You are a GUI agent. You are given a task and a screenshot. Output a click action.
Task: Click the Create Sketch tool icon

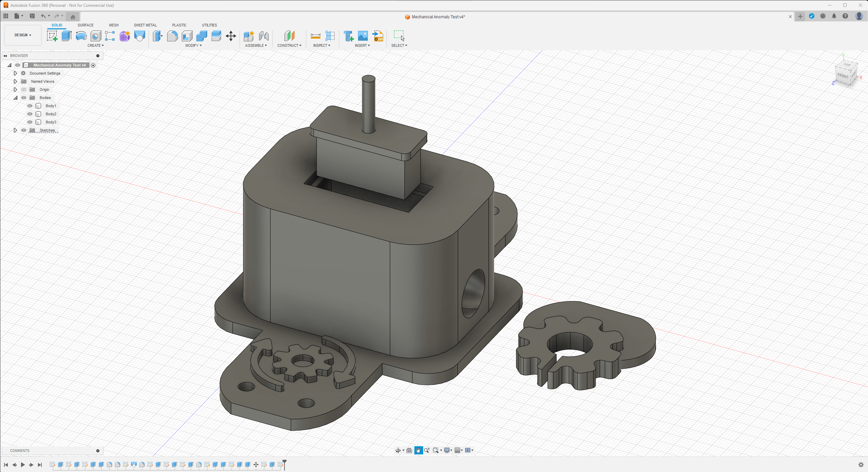[52, 36]
